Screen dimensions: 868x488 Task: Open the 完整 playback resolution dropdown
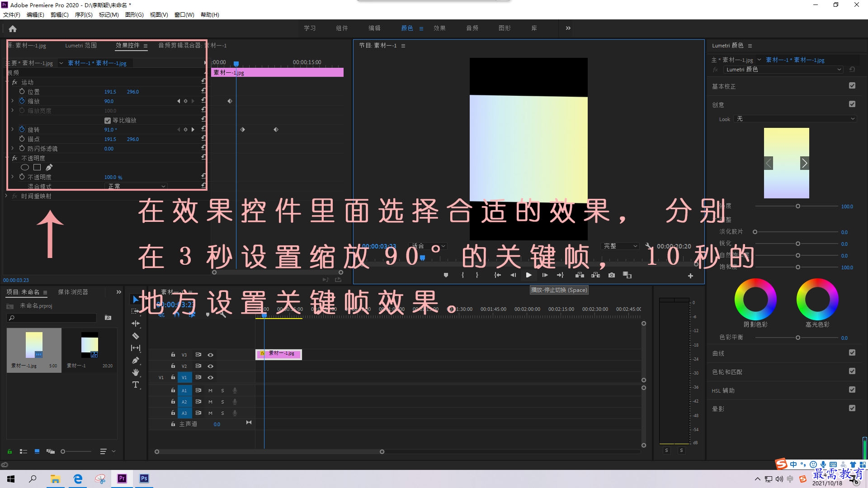pyautogui.click(x=621, y=246)
